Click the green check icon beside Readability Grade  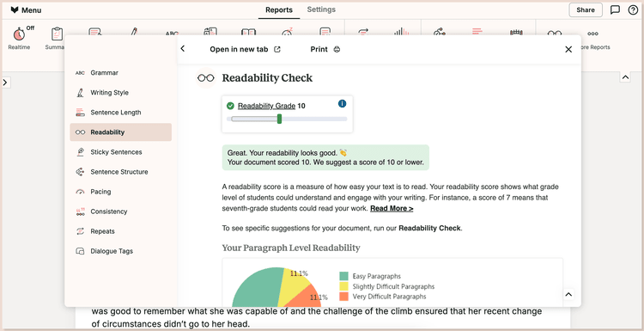[230, 106]
